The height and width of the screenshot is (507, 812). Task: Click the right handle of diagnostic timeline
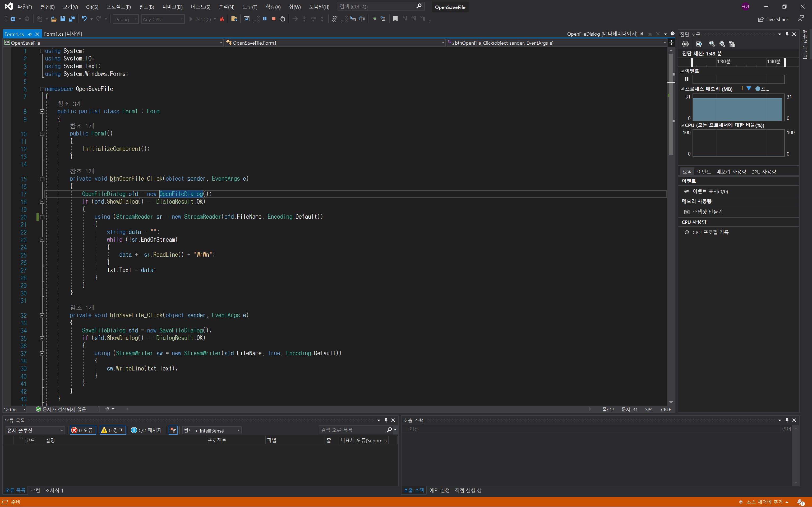pyautogui.click(x=785, y=62)
